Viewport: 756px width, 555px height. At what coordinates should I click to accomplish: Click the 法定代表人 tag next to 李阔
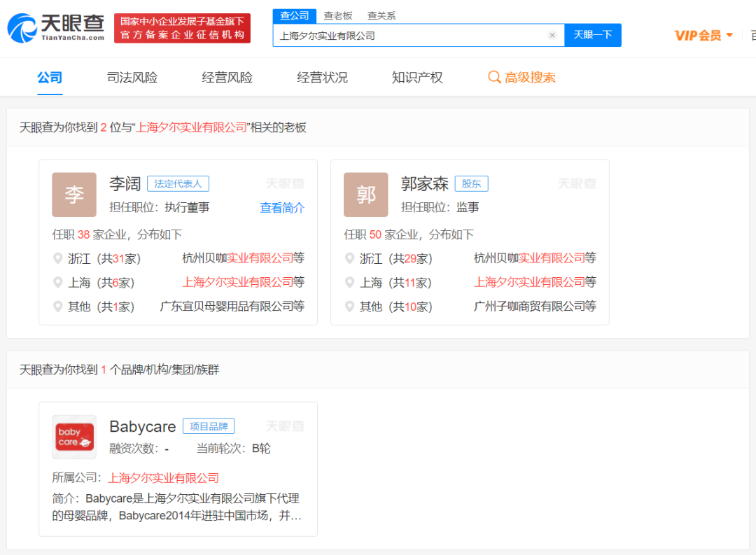pyautogui.click(x=178, y=183)
